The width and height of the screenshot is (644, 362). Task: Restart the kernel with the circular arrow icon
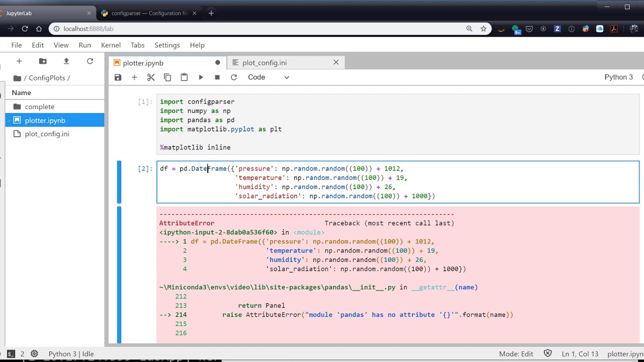pos(234,77)
